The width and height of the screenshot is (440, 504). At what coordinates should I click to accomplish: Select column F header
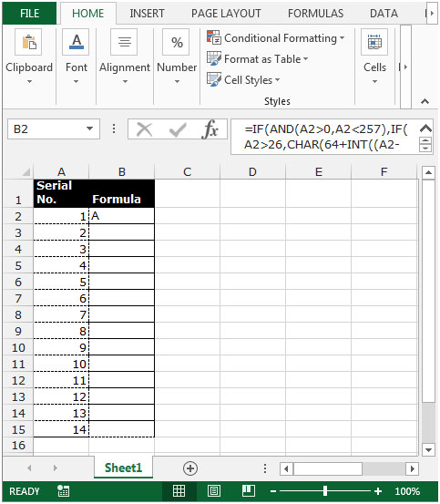[x=384, y=172]
